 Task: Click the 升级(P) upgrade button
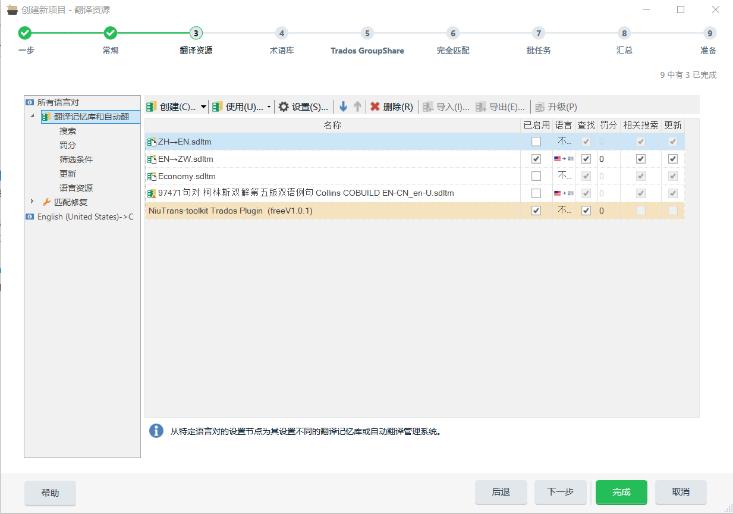556,107
